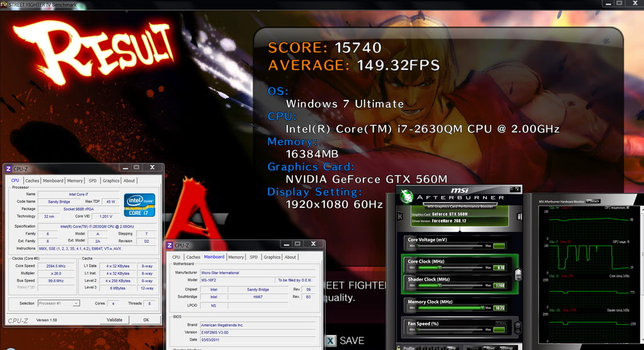Open the Processor #1 selection dropdown
This screenshot has height=350, width=644.
[x=58, y=304]
